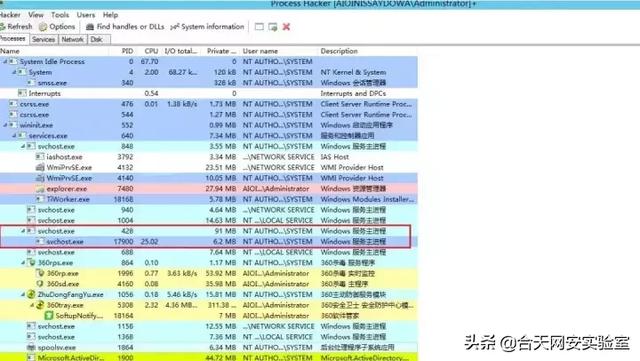Click the Interrupts row icon

pyautogui.click(x=22, y=94)
